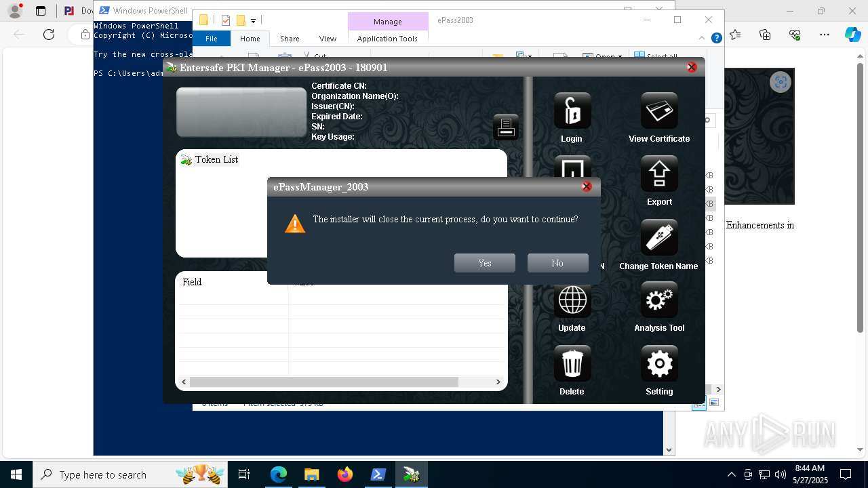The height and width of the screenshot is (488, 868).
Task: Click the taskbar search box
Action: click(131, 474)
